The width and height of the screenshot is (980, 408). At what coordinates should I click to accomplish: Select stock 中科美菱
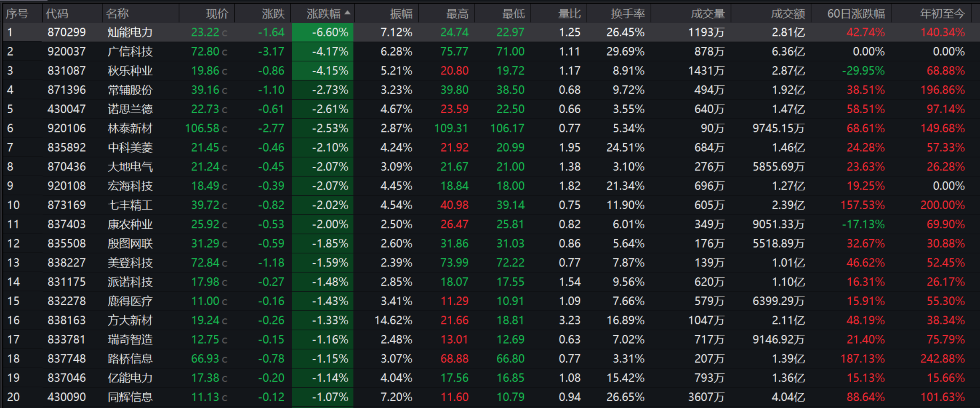[130, 148]
